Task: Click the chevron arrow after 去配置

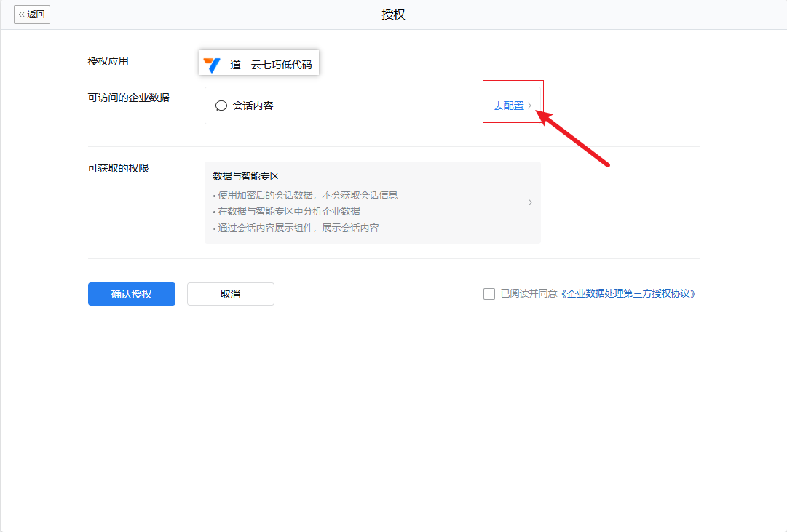Action: tap(529, 106)
